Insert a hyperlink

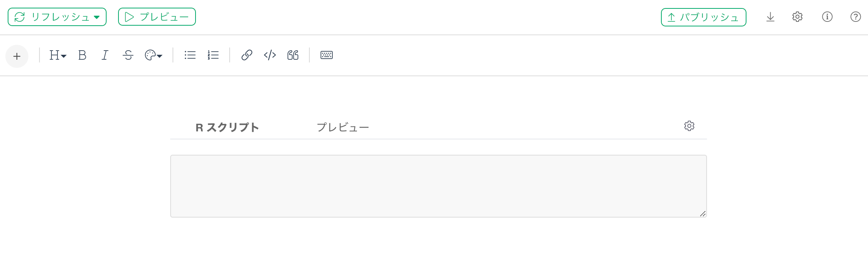point(247,55)
